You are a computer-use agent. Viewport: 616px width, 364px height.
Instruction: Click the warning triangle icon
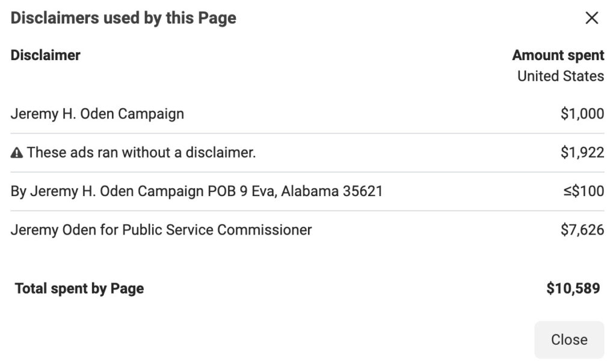pos(16,152)
